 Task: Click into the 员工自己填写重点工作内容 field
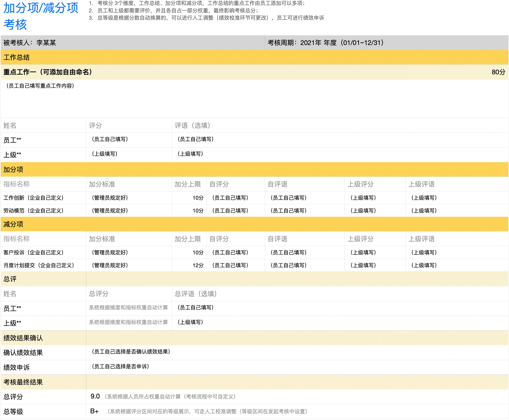pyautogui.click(x=254, y=99)
